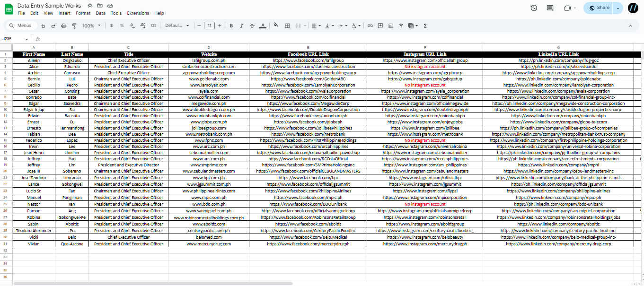Decrease font size with minus button
Viewport: 644px width, 286px height.
199,26
